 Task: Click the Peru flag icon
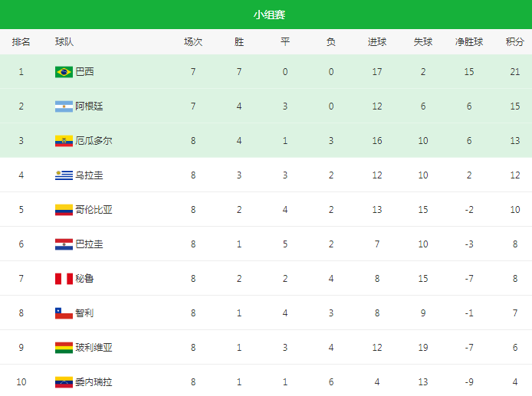pyautogui.click(x=64, y=279)
